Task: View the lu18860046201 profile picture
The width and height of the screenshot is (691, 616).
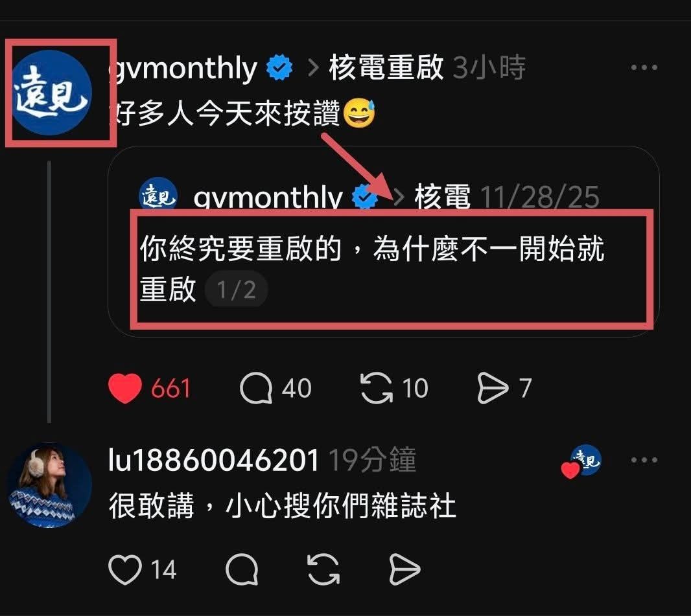Action: (x=49, y=485)
